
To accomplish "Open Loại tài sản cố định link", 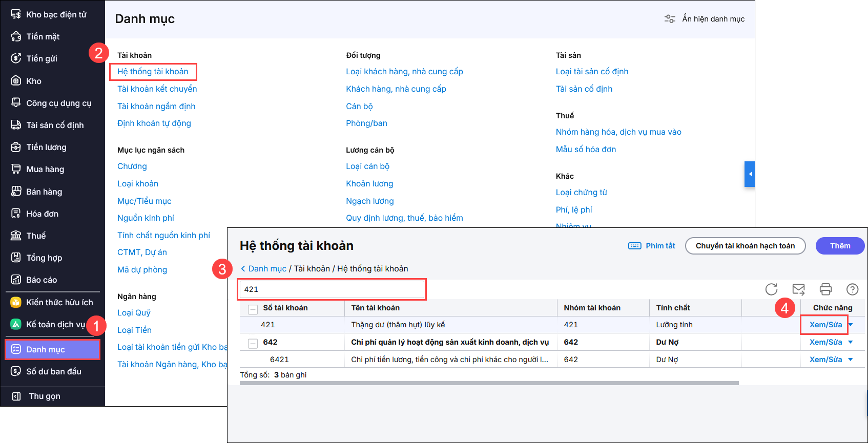I will pyautogui.click(x=592, y=72).
